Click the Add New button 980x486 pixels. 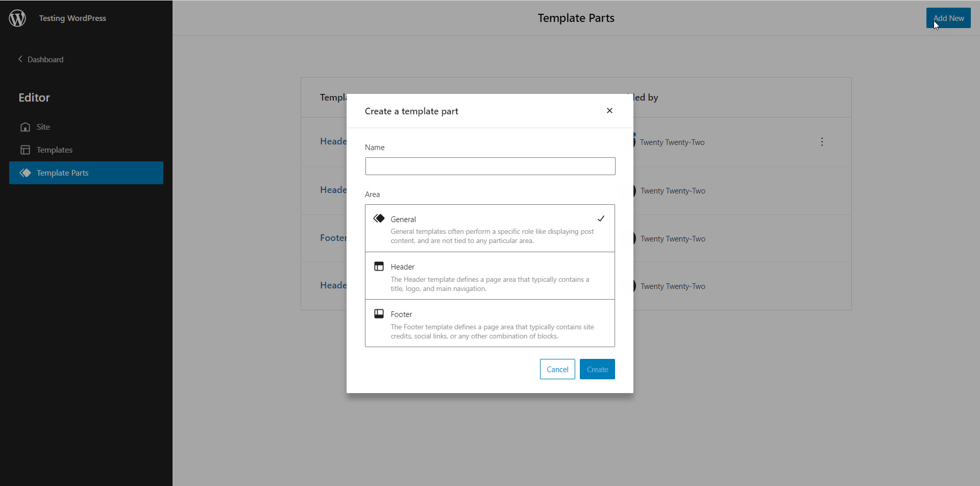948,18
